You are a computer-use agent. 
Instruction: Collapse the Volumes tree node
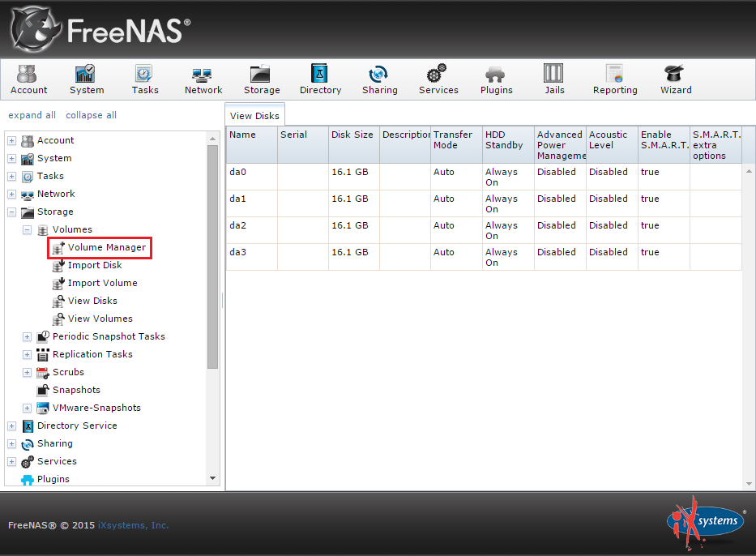27,230
